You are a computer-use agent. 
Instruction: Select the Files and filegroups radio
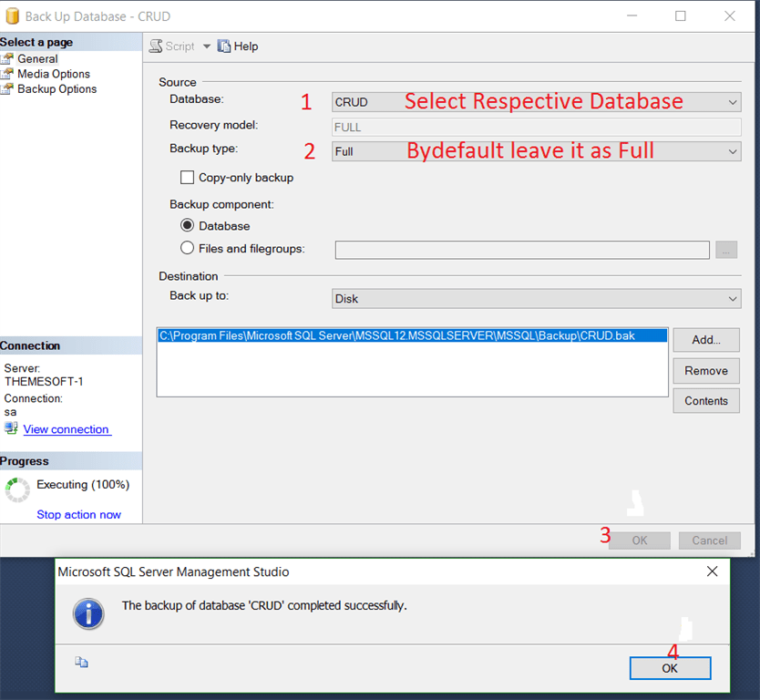tap(187, 248)
